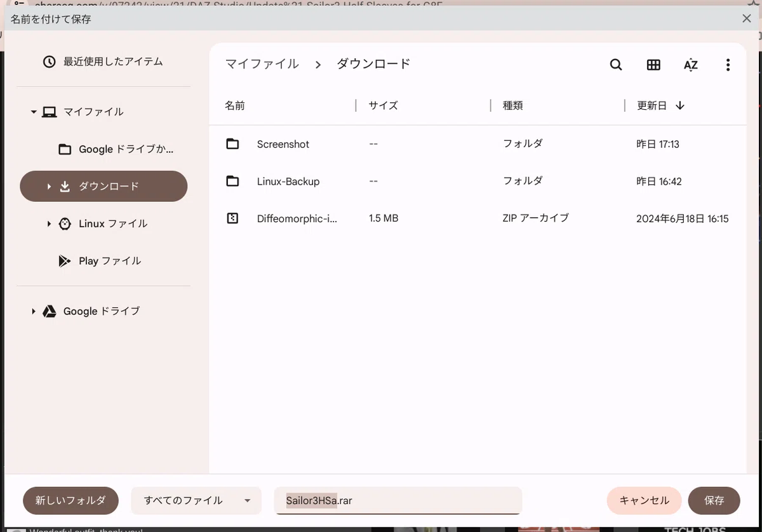Click the folder icon for Google ドライブか...
This screenshot has width=762, height=532.
[x=65, y=149]
